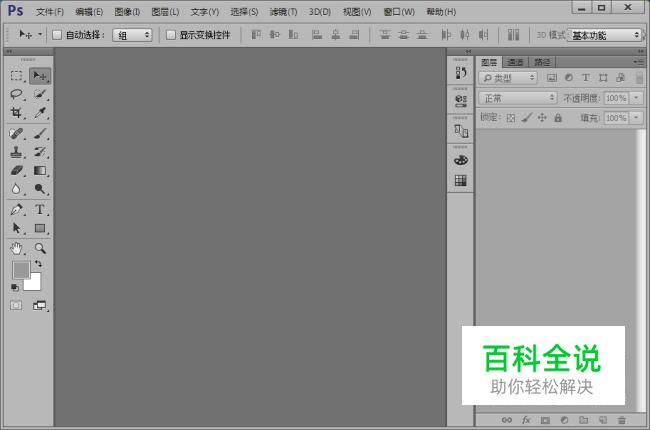
Task: Switch to the 路径 tab
Action: 542,62
